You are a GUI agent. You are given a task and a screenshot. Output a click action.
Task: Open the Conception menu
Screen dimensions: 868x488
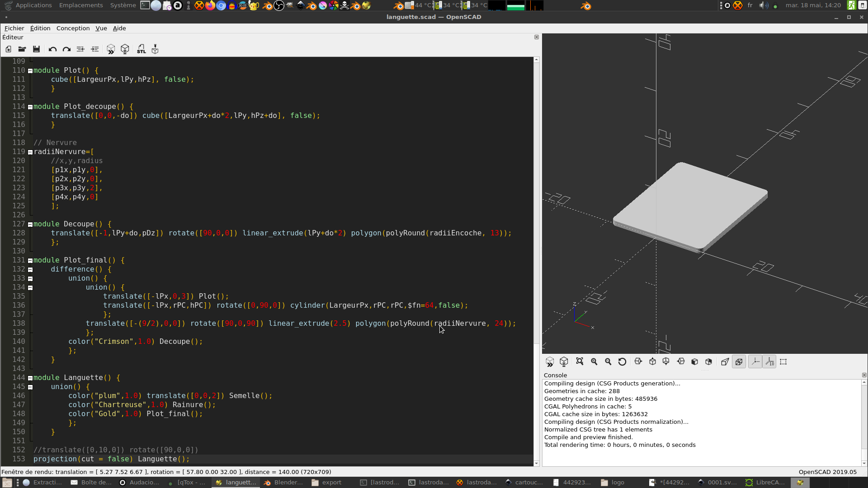coord(73,28)
